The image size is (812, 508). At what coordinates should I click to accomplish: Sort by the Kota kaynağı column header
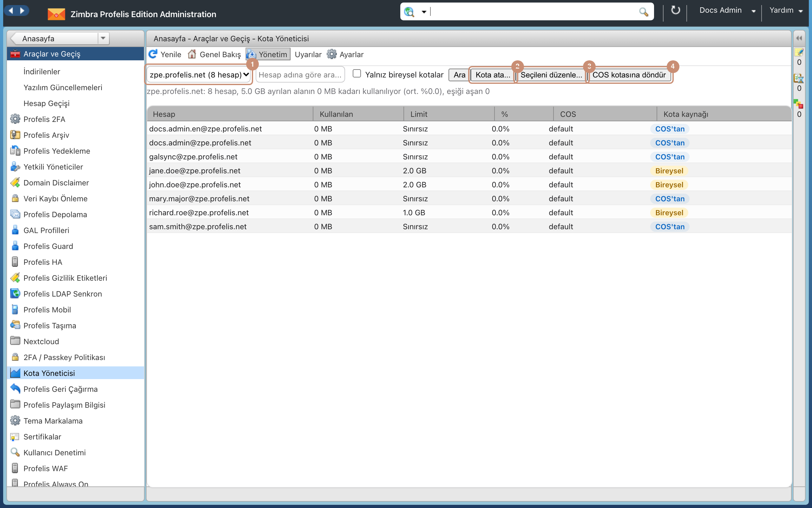click(x=724, y=114)
